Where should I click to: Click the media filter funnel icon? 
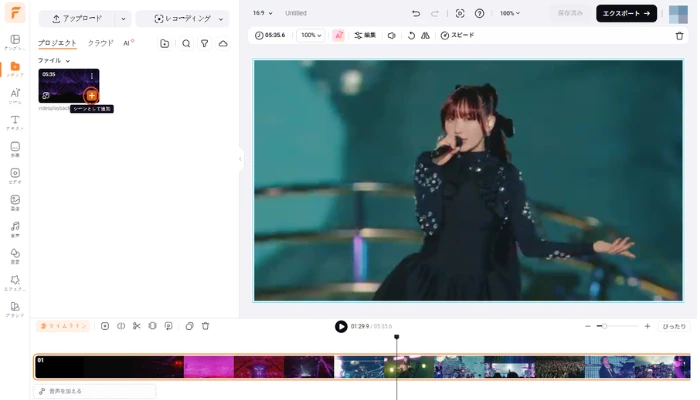[204, 43]
